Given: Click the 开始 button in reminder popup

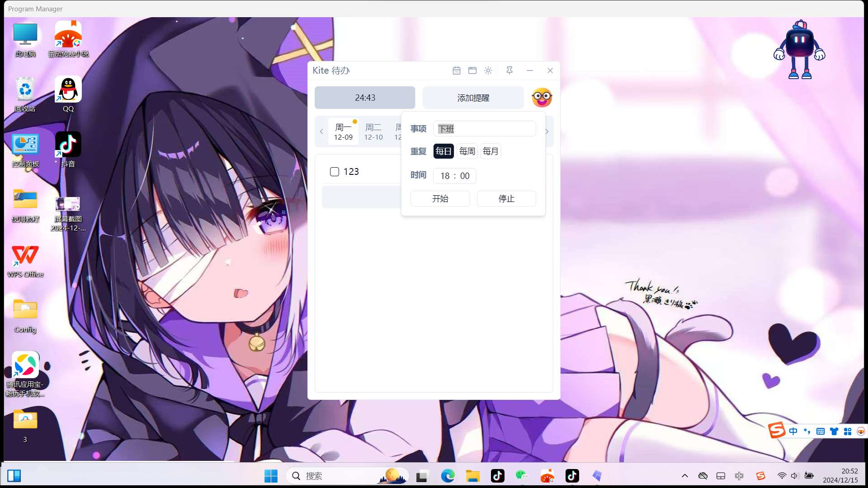Looking at the screenshot, I should pos(440,199).
